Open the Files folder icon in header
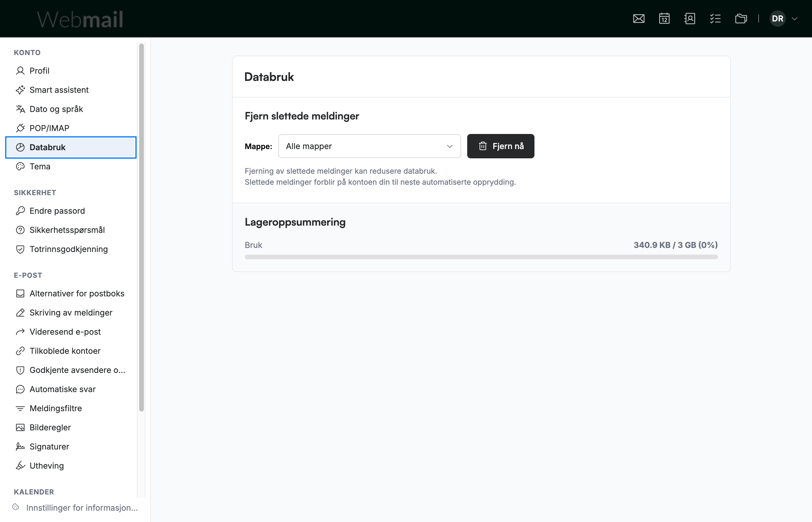The height and width of the screenshot is (522, 812). (741, 19)
